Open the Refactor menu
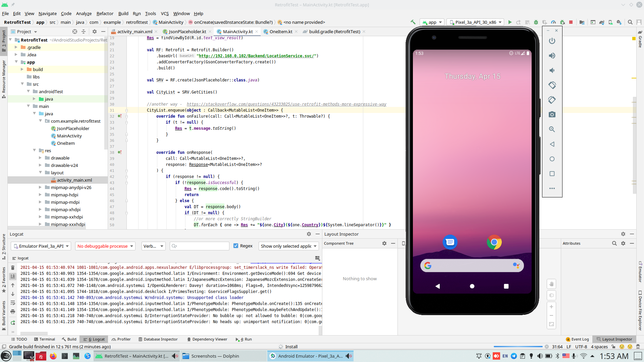 point(105,13)
